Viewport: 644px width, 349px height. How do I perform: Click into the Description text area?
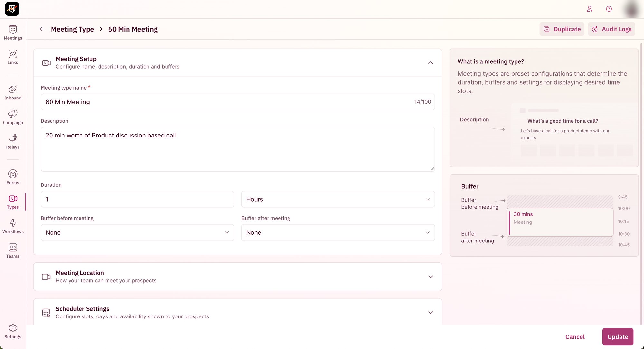click(238, 149)
